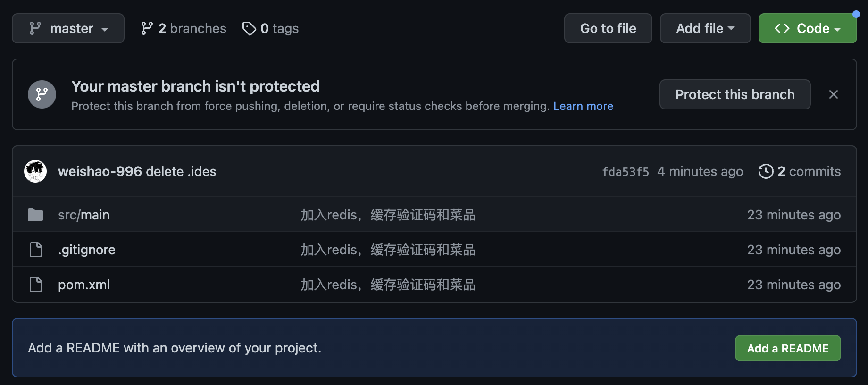Image resolution: width=868 pixels, height=385 pixels.
Task: Click the .gitignore file icon
Action: point(36,250)
